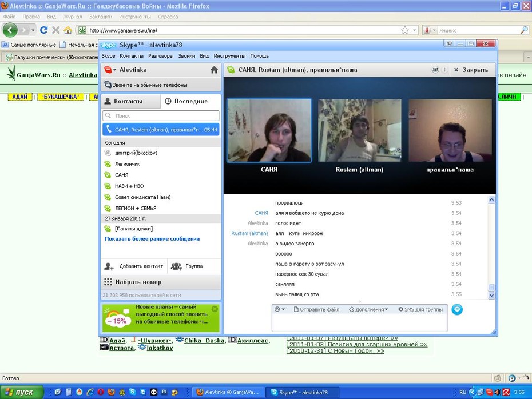Screen dimensions: 532x399
Task: Click dial pad icon beside Набрать номер
Action: pos(108,282)
